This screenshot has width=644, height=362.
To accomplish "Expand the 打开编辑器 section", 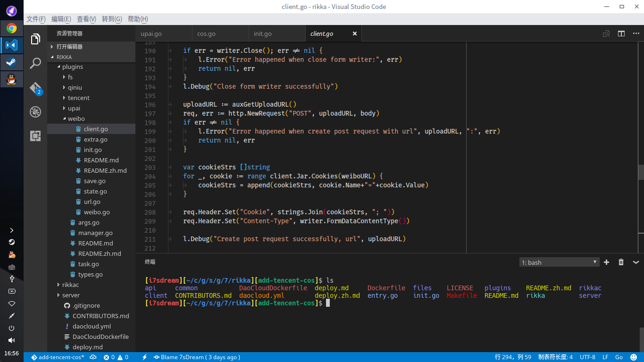I will pos(91,47).
